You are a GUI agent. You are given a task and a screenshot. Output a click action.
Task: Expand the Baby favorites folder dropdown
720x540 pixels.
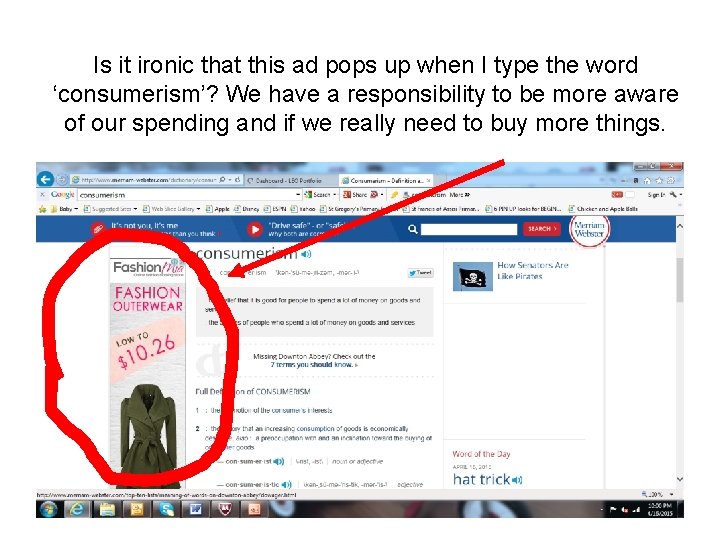coord(76,209)
